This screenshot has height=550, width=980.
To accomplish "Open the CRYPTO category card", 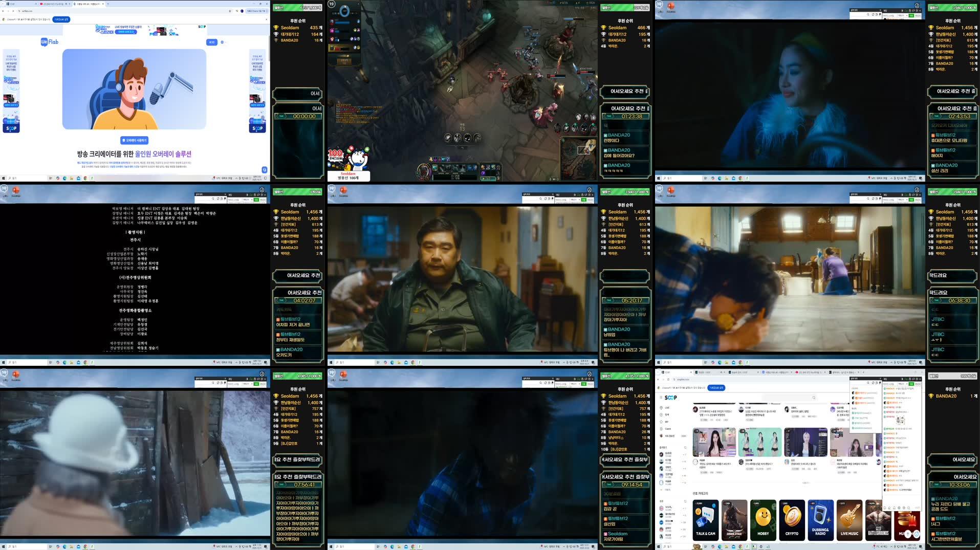I will tap(792, 520).
